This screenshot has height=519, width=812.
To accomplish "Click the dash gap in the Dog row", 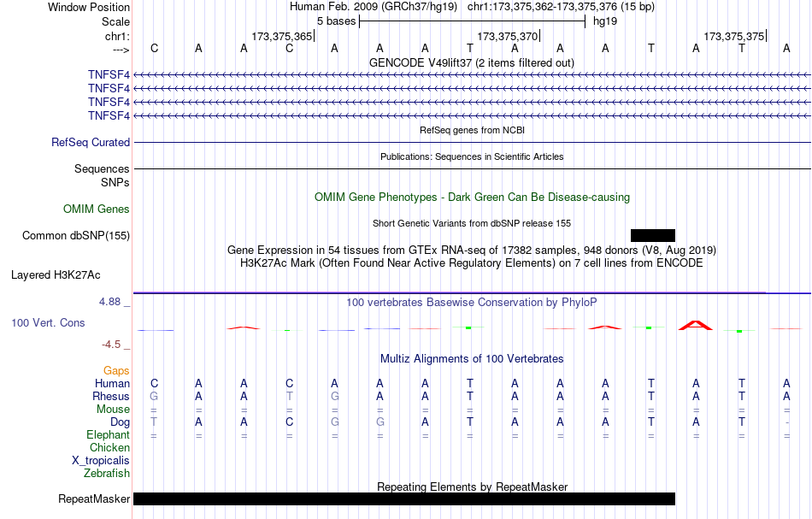I will point(786,422).
